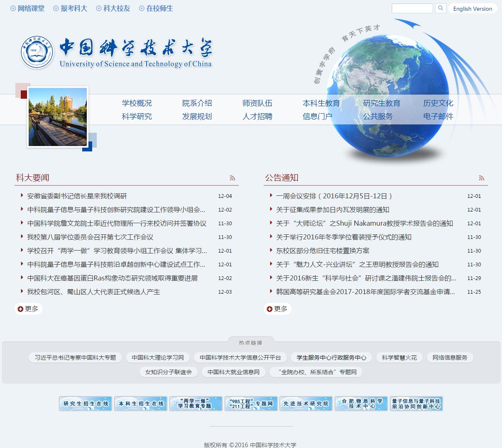This screenshot has height=448, width=502.
Task: Click 更多 under 科大要闻 news list
Action: [28, 309]
